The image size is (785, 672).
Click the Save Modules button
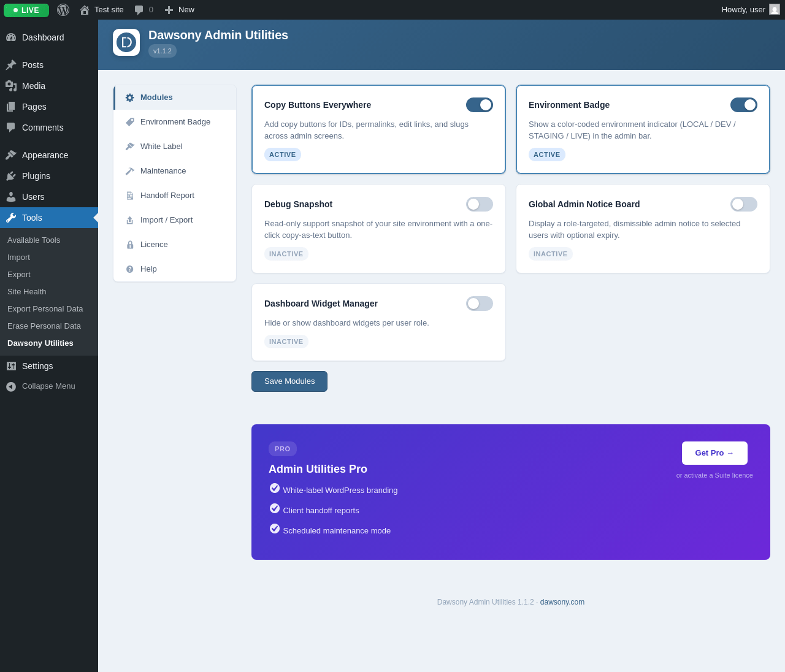coord(289,381)
